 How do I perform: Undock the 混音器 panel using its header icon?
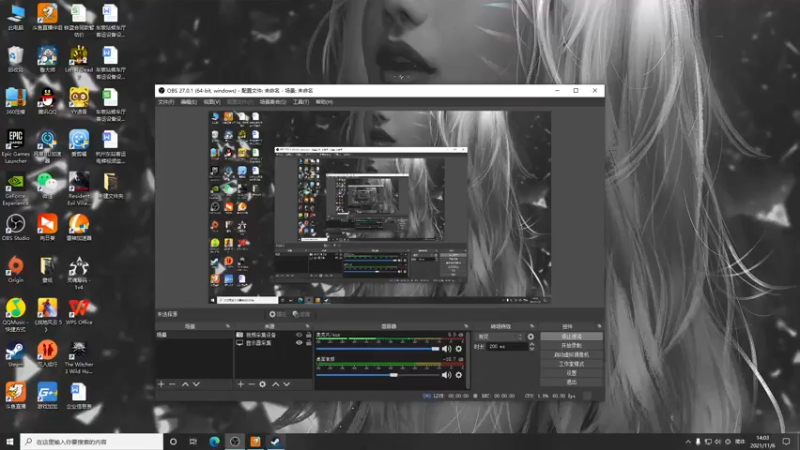point(466,326)
